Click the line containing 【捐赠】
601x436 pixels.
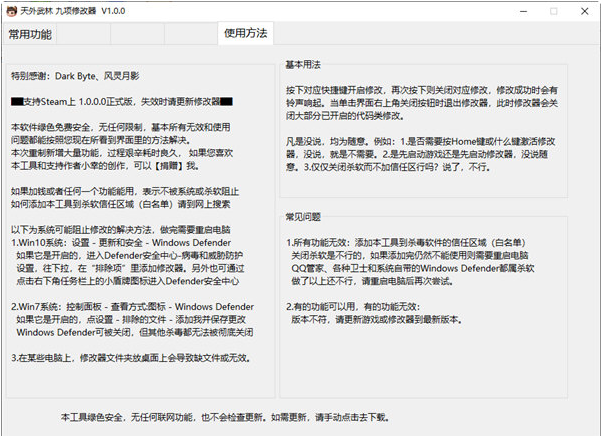pyautogui.click(x=105, y=166)
